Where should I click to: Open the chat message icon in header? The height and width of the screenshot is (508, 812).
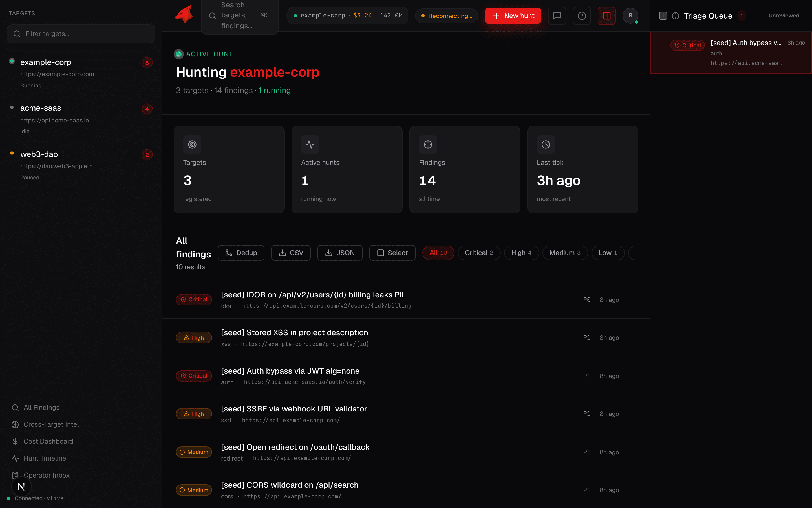click(x=557, y=16)
